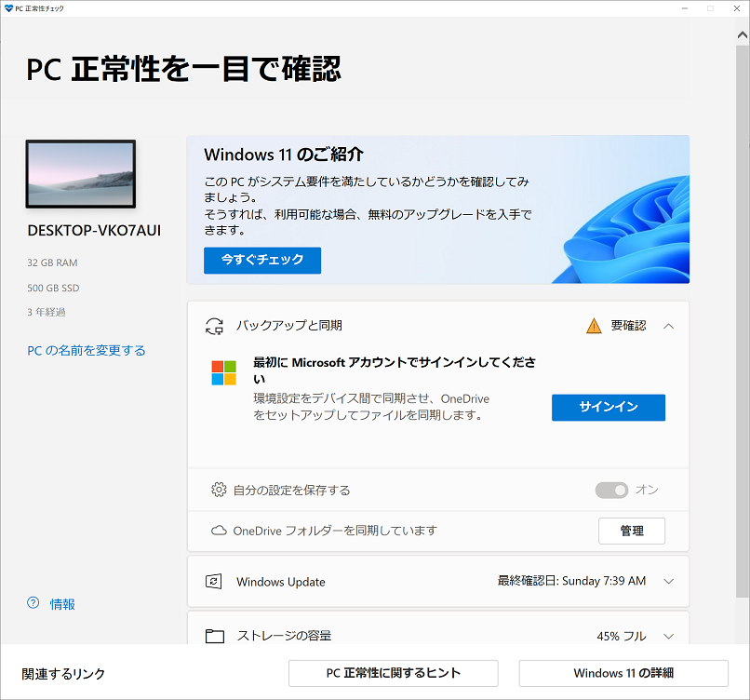
Task: Click the バックアップと同期 heading
Action: coord(288,326)
